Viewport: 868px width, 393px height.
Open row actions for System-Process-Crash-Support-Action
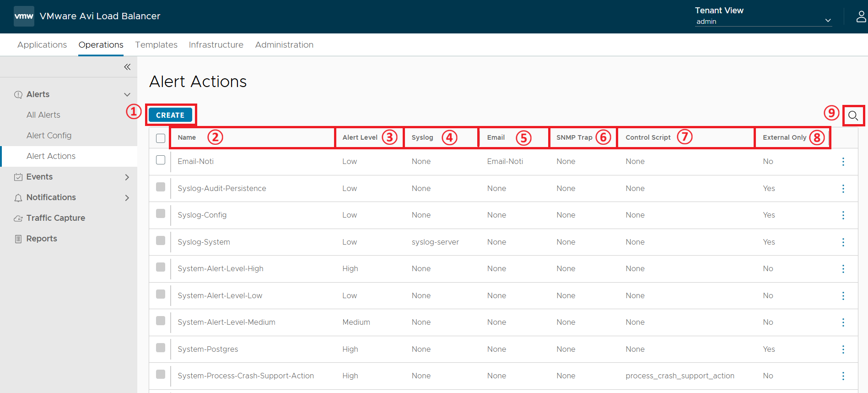843,376
